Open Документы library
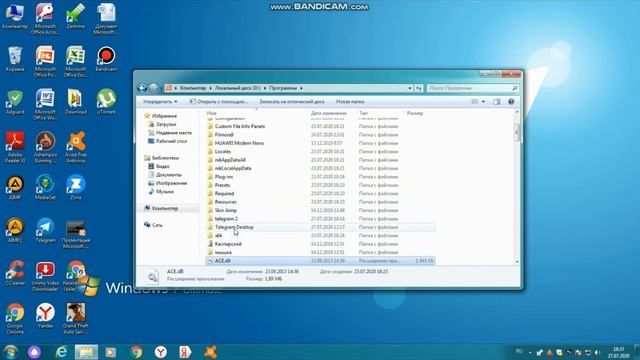 pyautogui.click(x=169, y=175)
